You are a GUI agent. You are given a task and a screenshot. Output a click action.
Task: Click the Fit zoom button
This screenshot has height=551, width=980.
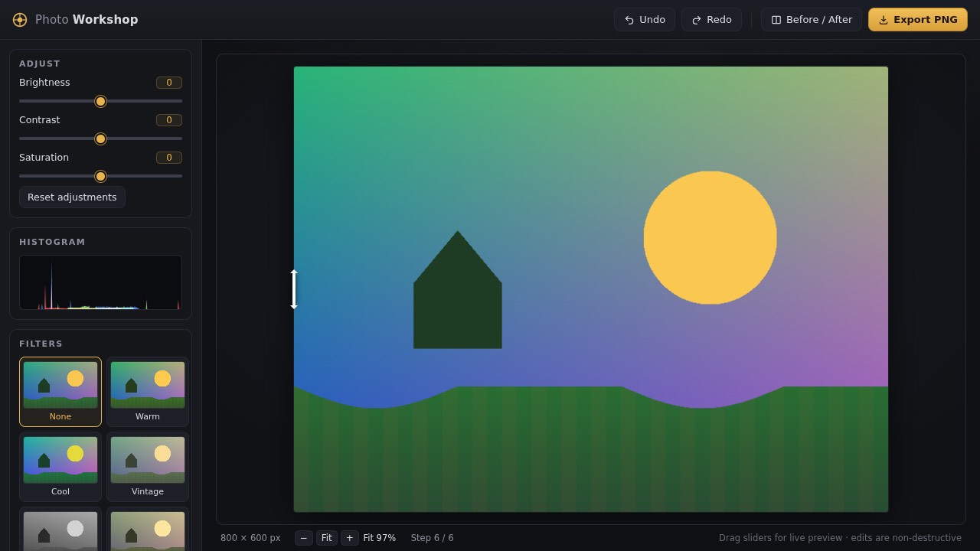click(327, 538)
